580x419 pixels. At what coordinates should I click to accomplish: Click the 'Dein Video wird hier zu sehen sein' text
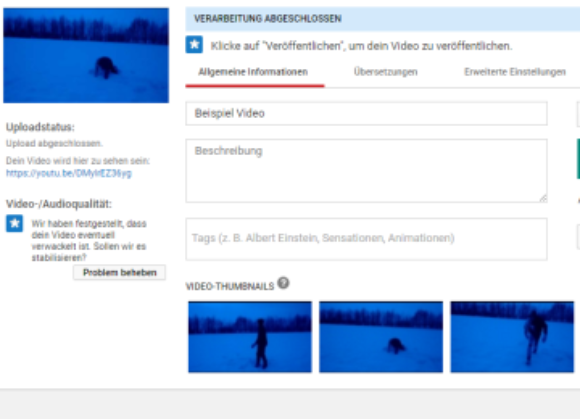[x=78, y=161]
